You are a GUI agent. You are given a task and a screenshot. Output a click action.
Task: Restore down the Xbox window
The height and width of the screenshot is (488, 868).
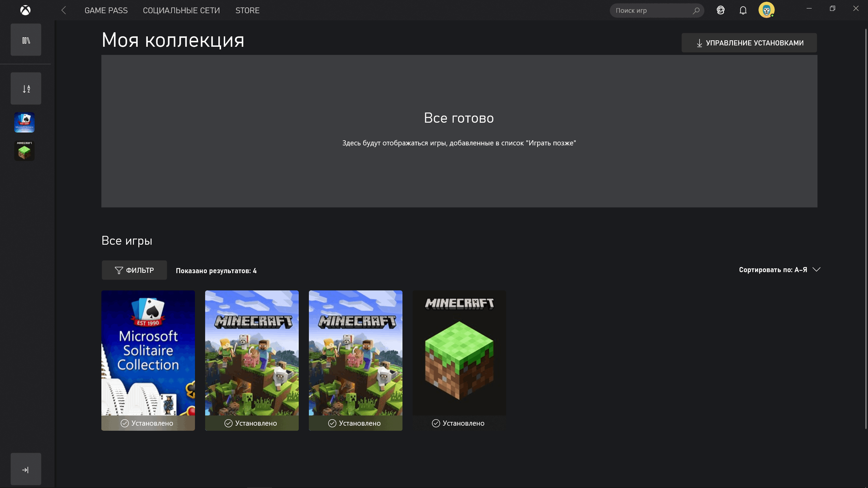[832, 8]
